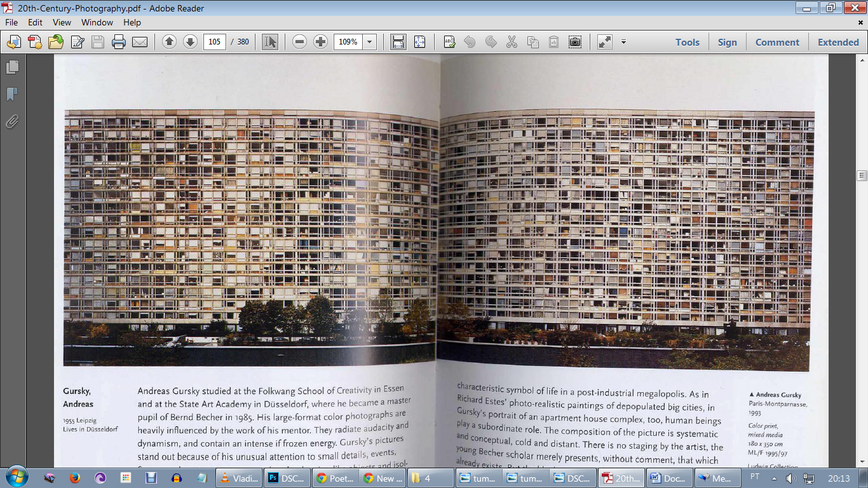The image size is (868, 488).
Task: Go to next page arrow
Action: click(x=190, y=42)
